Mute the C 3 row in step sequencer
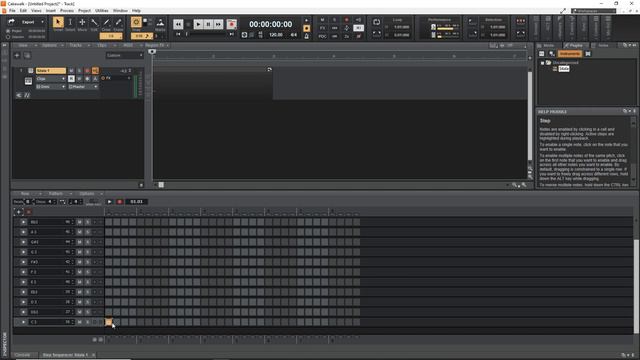Viewport: 640px width, 360px height. 80,322
